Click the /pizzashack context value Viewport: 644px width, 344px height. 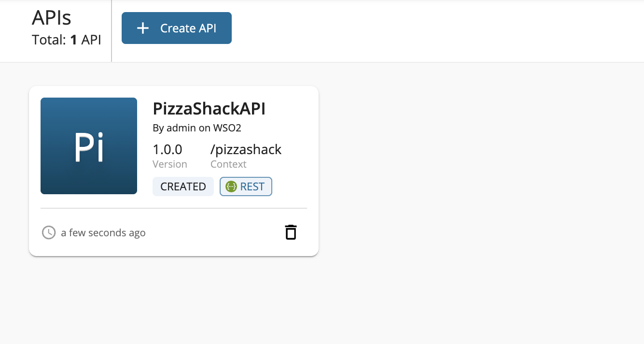(x=246, y=150)
